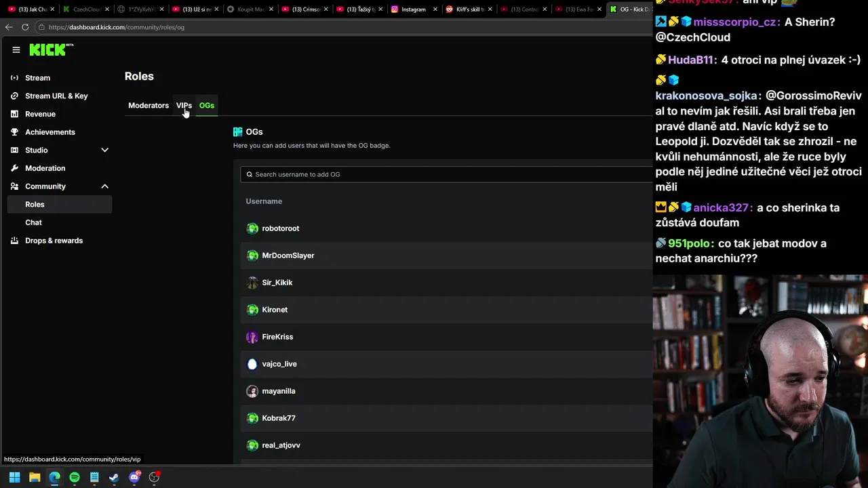Select username FireKriss

coord(277,337)
